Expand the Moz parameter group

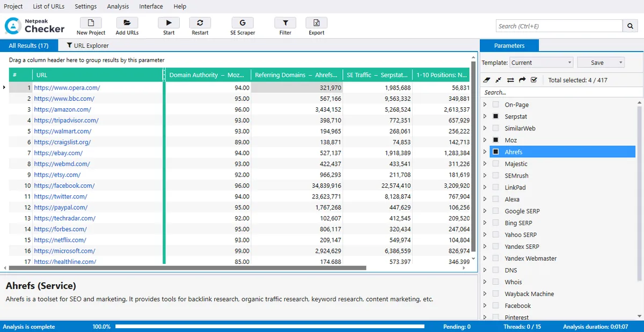(x=485, y=141)
